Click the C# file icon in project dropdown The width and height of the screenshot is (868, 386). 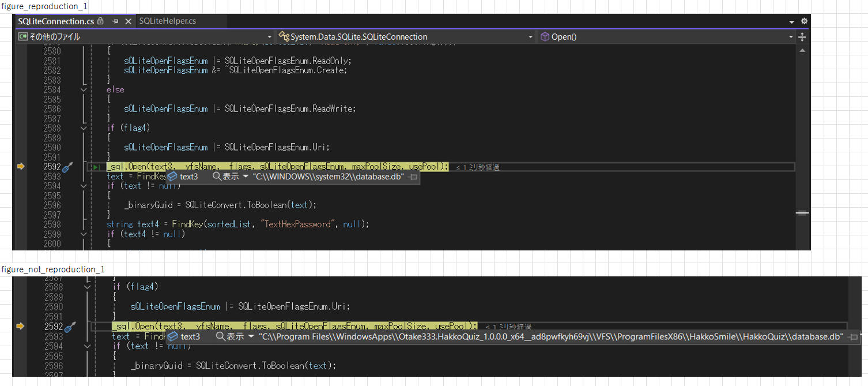tap(23, 36)
